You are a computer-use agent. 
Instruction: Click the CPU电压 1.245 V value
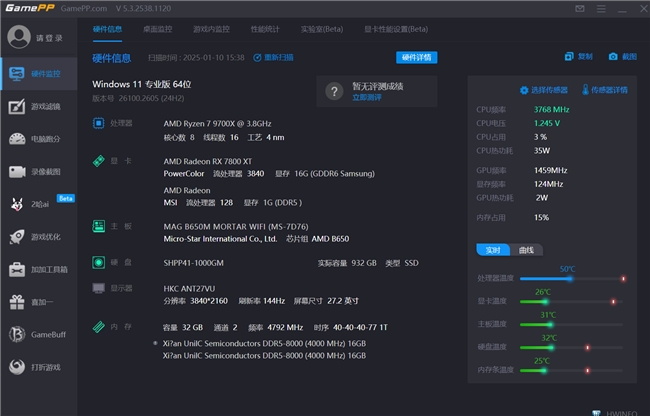click(x=547, y=123)
